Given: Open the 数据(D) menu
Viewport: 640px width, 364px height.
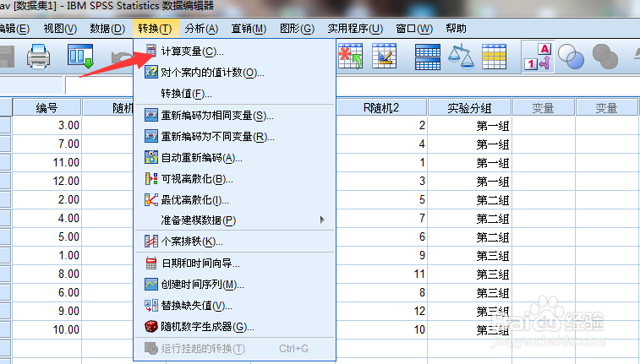Looking at the screenshot, I should (x=107, y=29).
